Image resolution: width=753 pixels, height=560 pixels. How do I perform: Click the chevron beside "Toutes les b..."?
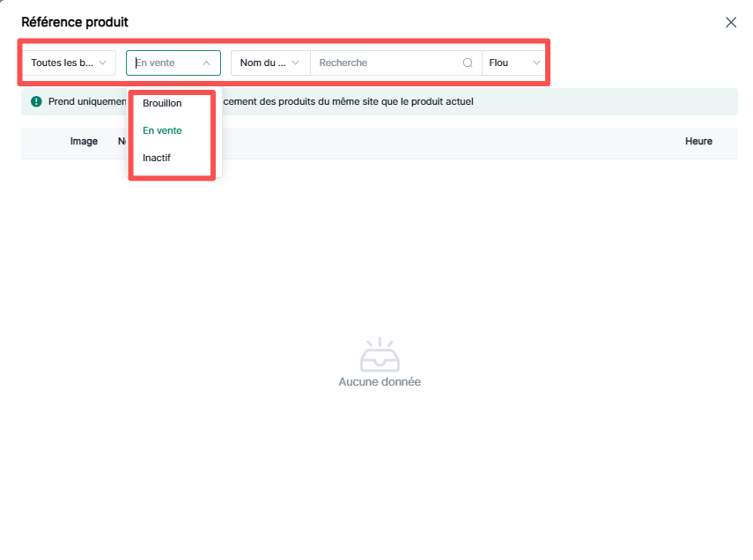(x=103, y=63)
